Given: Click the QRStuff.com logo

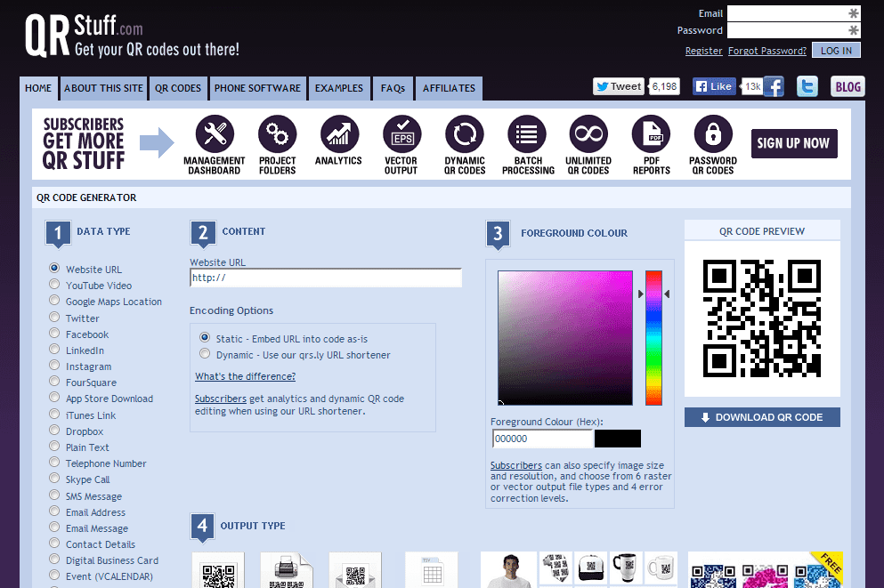Looking at the screenshot, I should coord(133,35).
